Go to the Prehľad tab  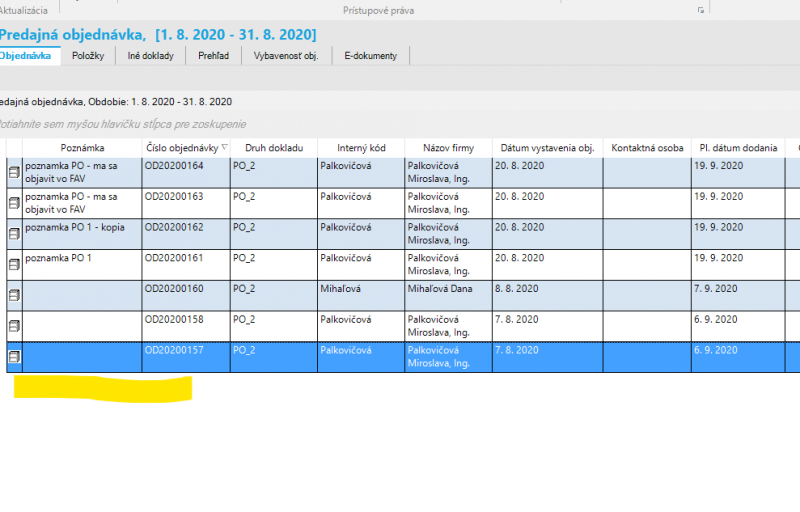pos(213,56)
